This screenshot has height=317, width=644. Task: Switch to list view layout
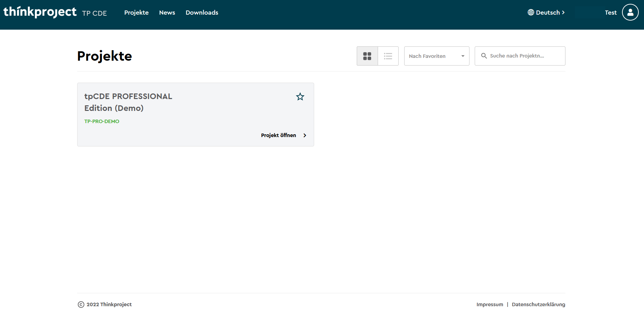(388, 56)
